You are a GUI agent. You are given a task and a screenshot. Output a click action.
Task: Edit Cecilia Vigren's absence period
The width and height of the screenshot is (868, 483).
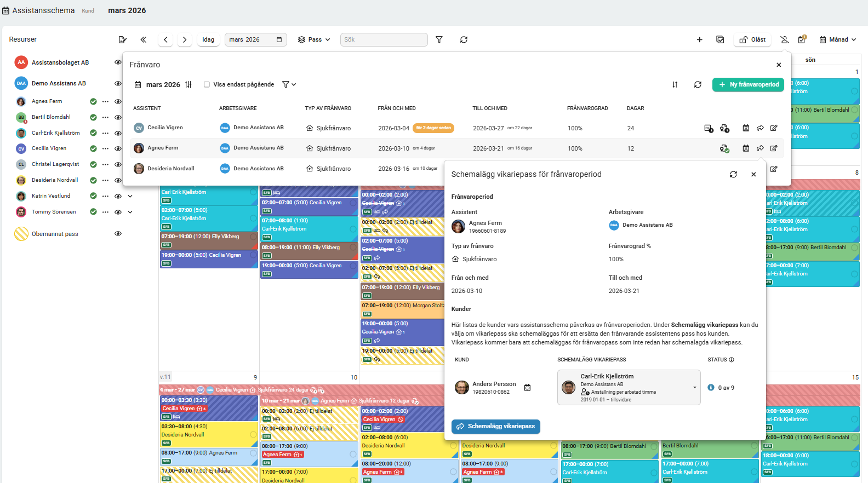774,128
